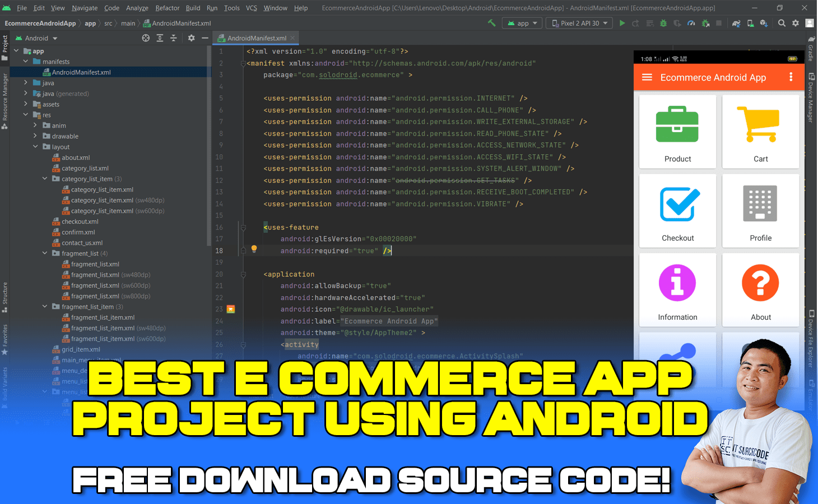This screenshot has height=504, width=818.
Task: Collapse the res folder
Action: [x=26, y=115]
